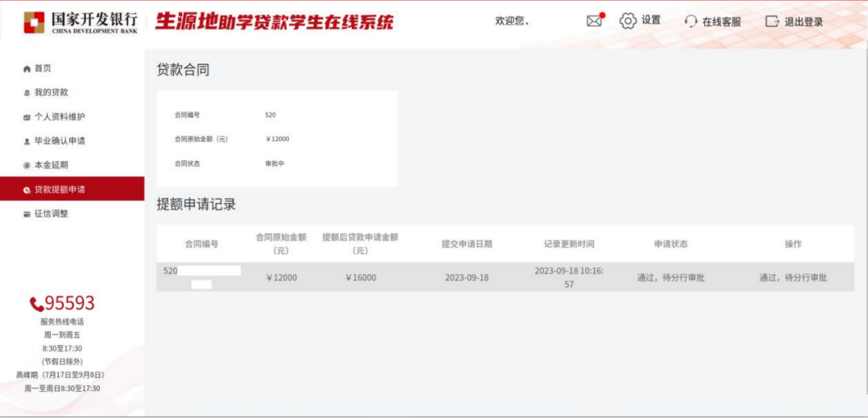Click the logout exit icon
The image size is (868, 418).
772,22
